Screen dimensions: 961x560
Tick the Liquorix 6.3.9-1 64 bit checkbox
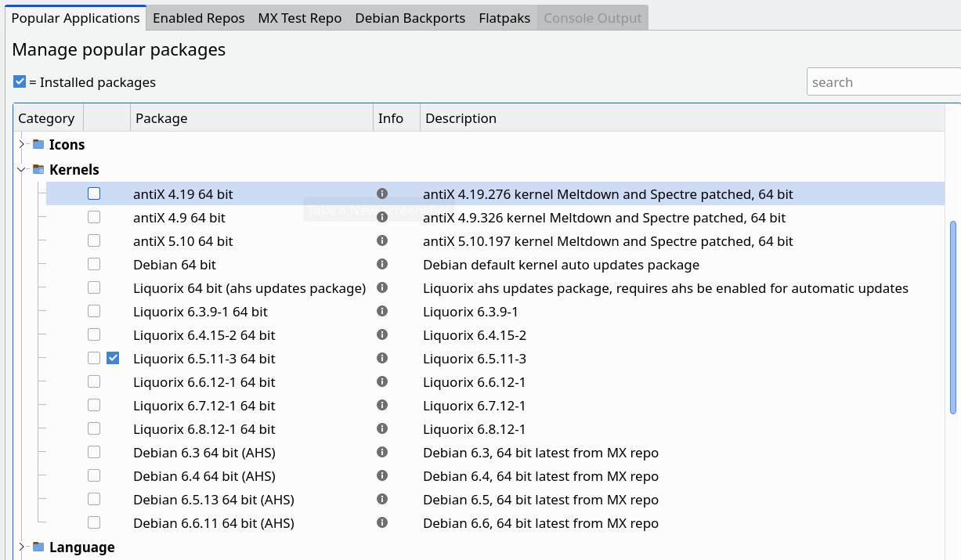(x=94, y=311)
